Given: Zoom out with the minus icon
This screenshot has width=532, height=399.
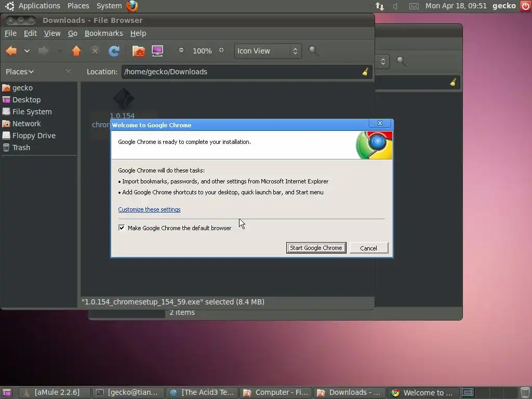Looking at the screenshot, I should 181,50.
